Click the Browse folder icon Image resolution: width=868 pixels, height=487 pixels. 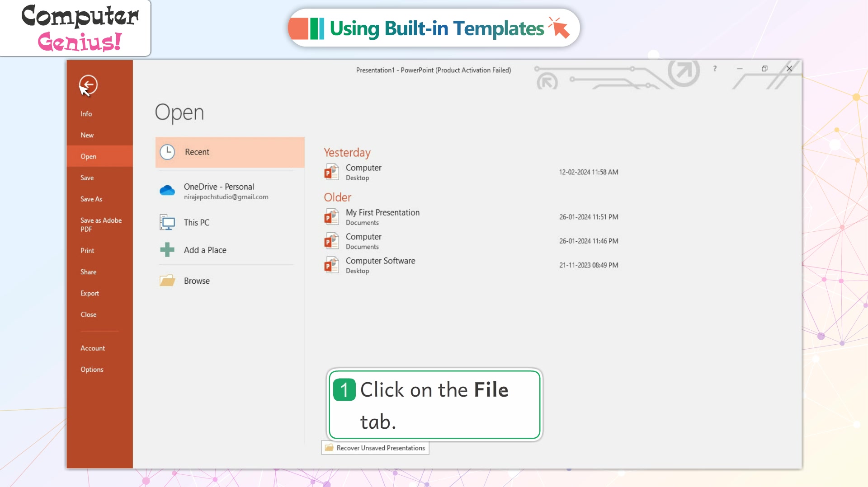[x=167, y=281]
